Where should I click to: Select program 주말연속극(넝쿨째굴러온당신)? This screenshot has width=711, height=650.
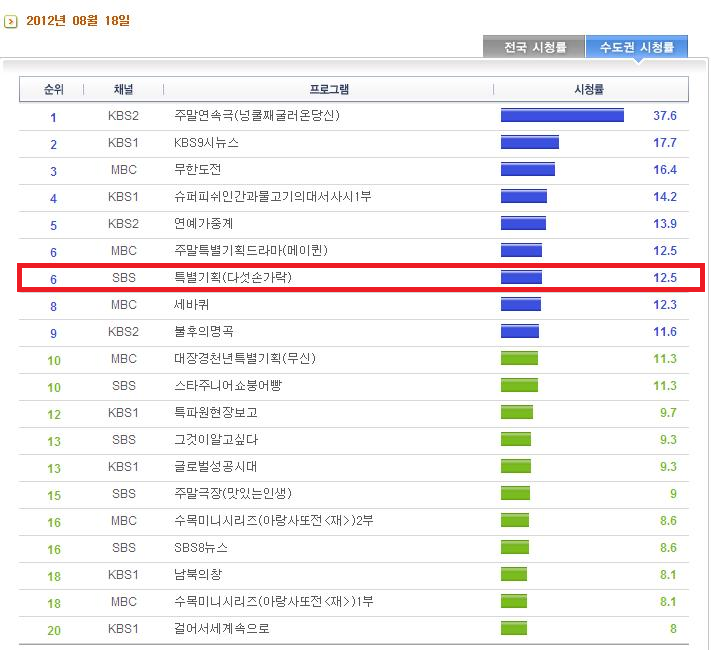pyautogui.click(x=257, y=116)
